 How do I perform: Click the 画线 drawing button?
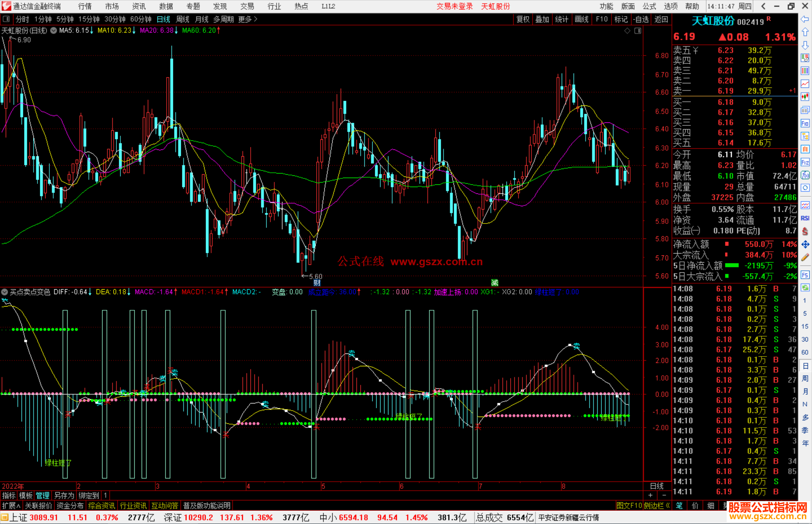click(582, 19)
